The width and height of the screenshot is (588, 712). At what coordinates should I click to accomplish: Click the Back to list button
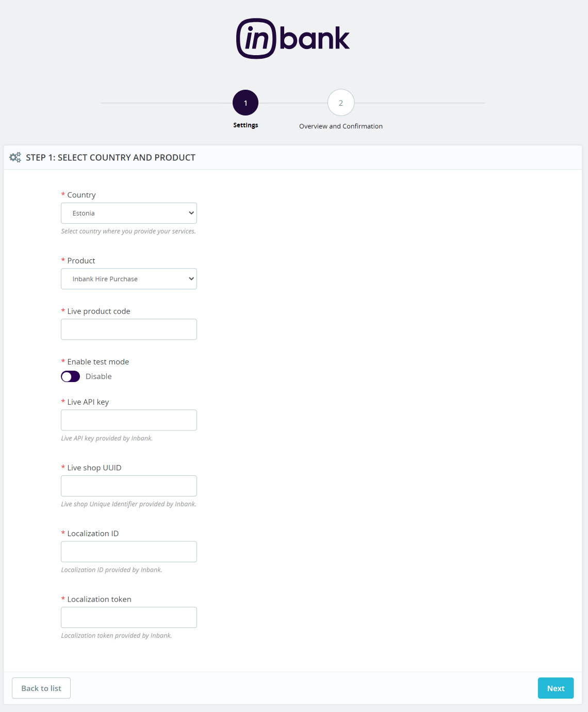pos(41,688)
